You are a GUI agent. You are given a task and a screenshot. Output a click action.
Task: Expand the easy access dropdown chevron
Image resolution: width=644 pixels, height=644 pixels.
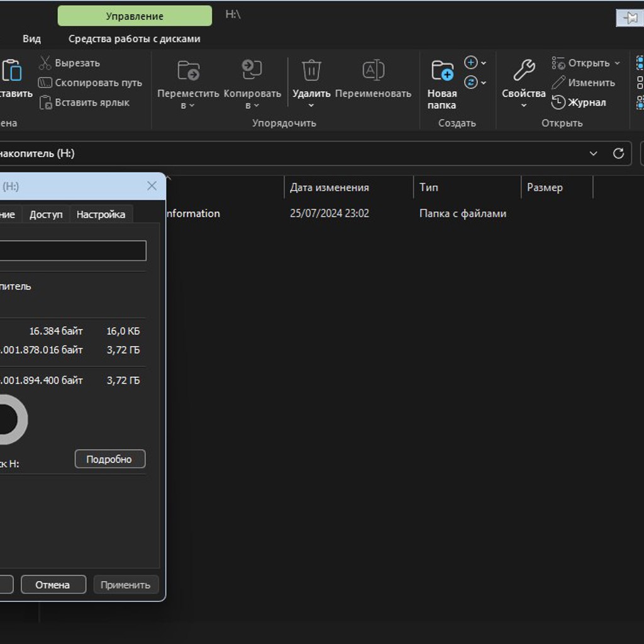click(x=484, y=82)
